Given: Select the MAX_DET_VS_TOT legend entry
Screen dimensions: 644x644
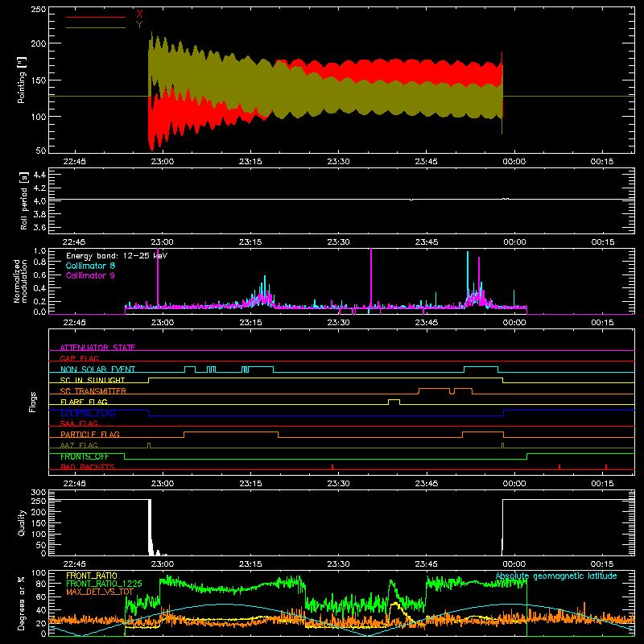Looking at the screenshot, I should [x=100, y=592].
